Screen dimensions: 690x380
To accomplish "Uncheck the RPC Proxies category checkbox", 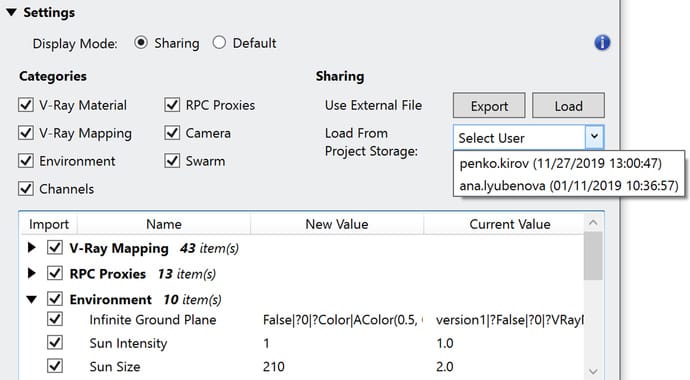I will pos(172,105).
